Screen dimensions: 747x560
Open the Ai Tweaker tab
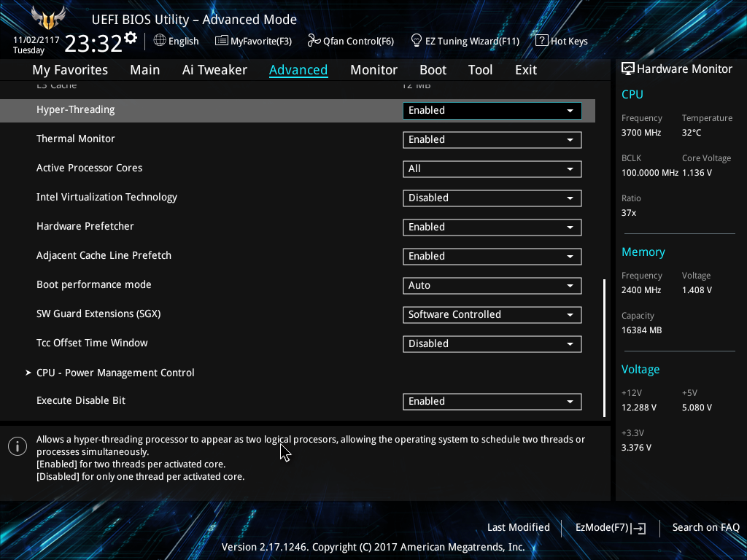coord(214,70)
